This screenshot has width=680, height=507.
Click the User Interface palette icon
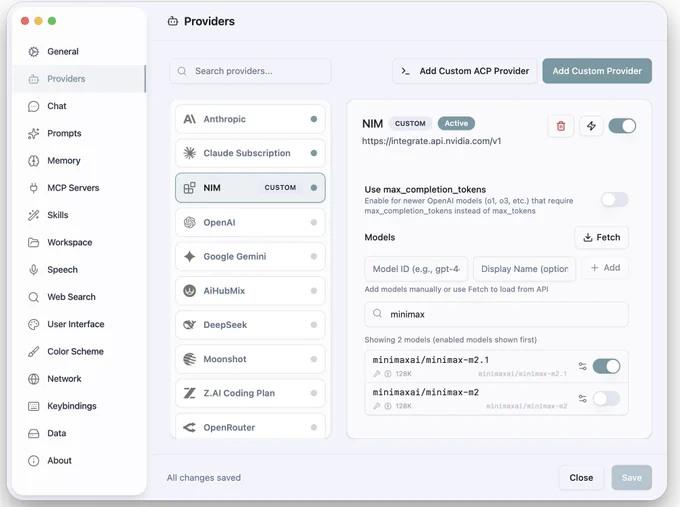click(x=33, y=324)
